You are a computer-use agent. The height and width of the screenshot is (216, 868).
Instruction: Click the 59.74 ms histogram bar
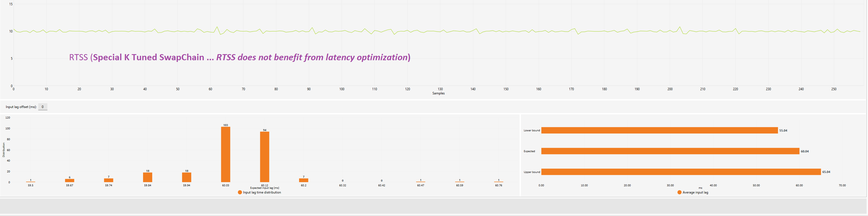108,180
